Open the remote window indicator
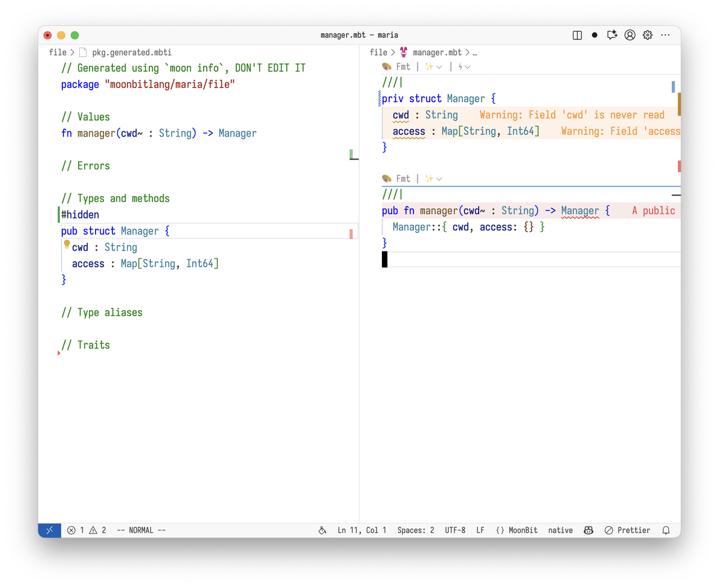 click(49, 530)
